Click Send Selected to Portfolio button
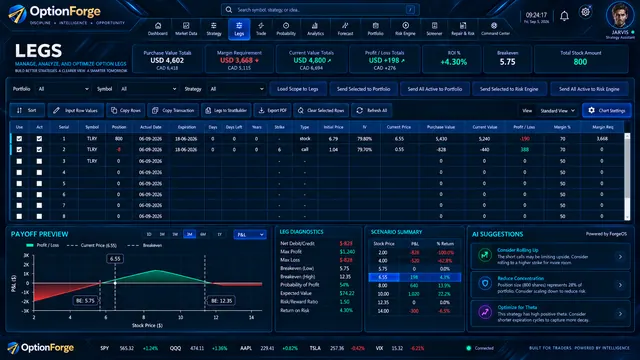Image resolution: width=640 pixels, height=360 pixels. (363, 89)
